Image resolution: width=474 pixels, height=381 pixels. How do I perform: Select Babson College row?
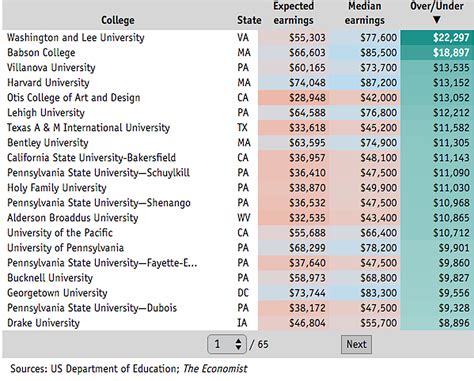coord(238,52)
